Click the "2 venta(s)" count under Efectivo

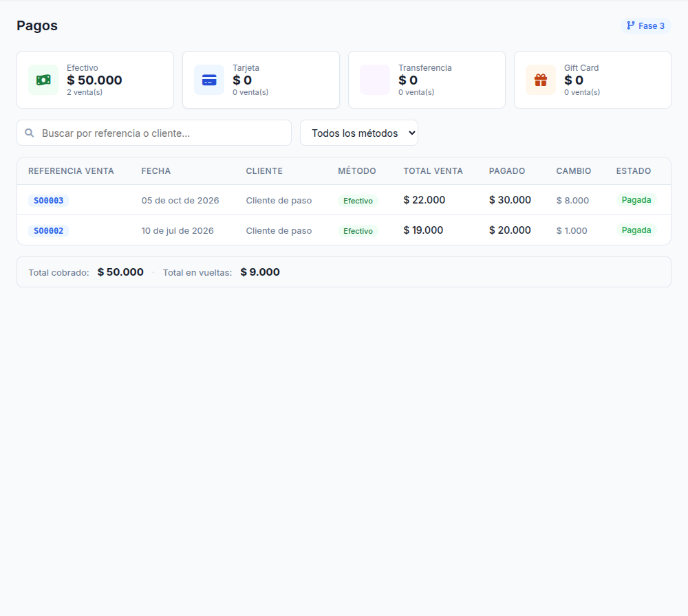coord(85,92)
